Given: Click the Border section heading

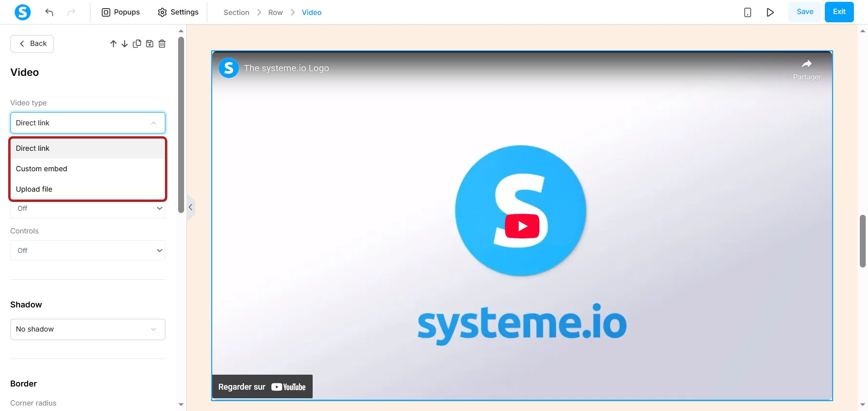Looking at the screenshot, I should 24,384.
